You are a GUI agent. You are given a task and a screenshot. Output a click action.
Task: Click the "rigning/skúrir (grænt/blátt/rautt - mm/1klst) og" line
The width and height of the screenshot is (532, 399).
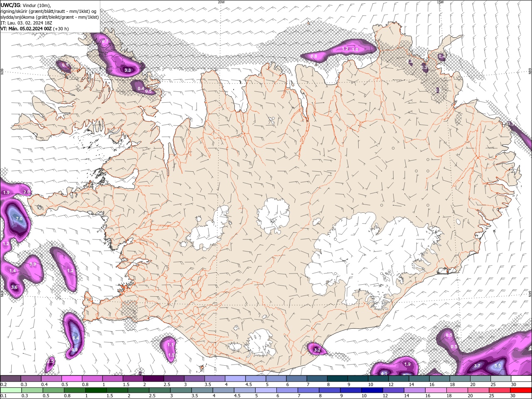(x=49, y=11)
